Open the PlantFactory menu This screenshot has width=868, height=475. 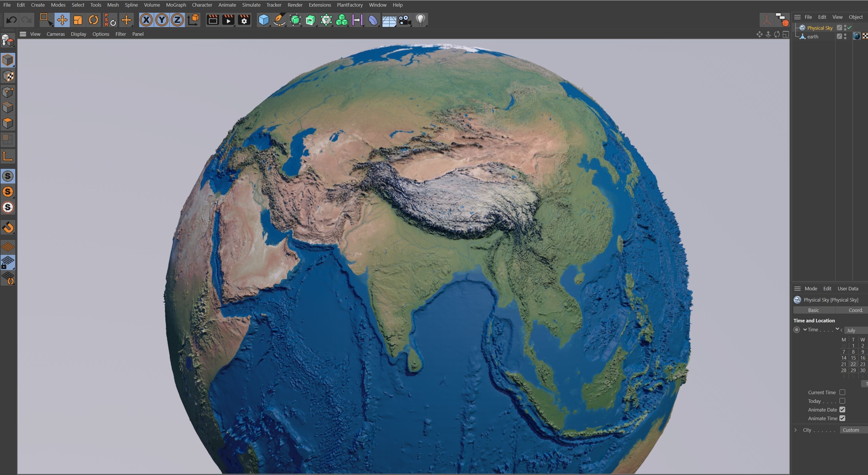(350, 5)
